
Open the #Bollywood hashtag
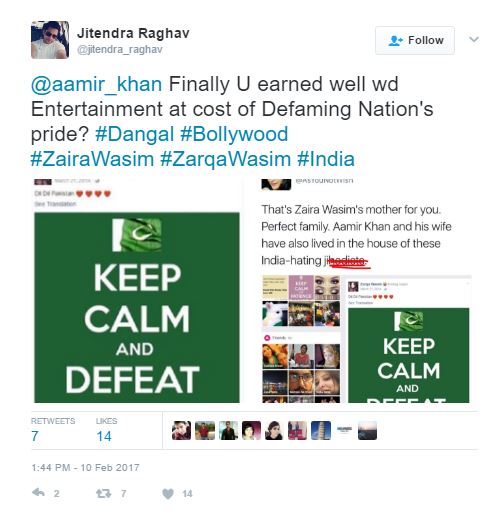tap(234, 134)
